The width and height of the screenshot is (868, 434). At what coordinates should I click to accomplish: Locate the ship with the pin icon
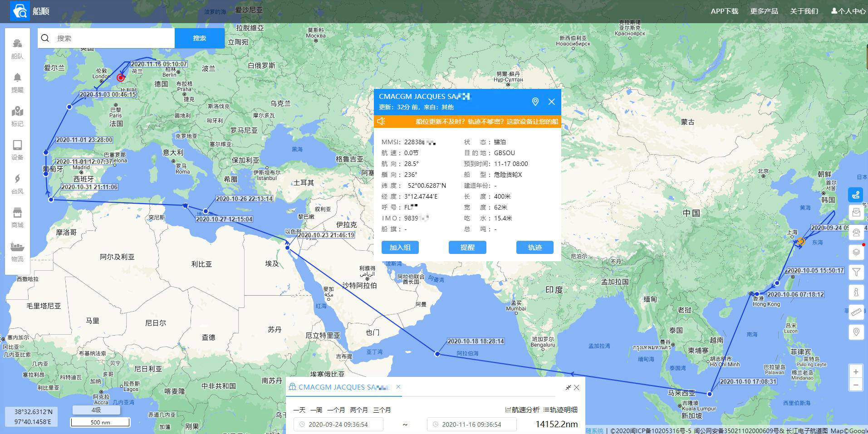pos(535,102)
